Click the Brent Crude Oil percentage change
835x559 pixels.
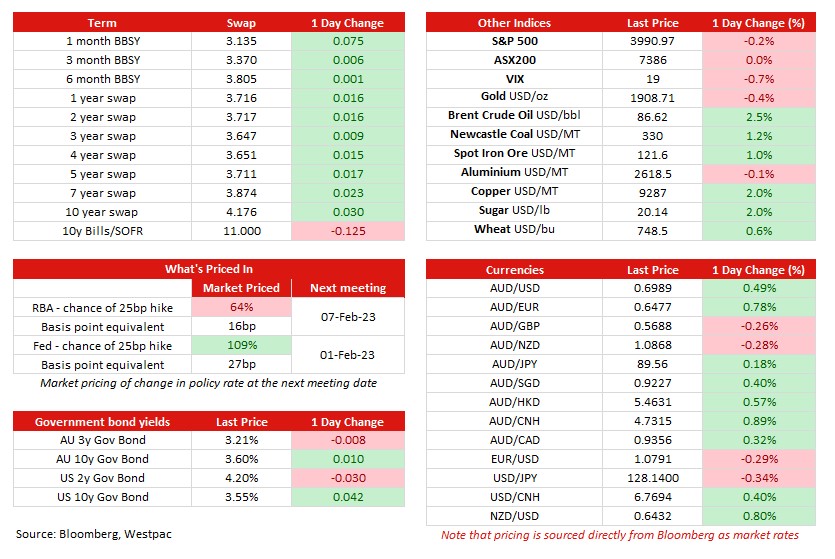click(759, 117)
